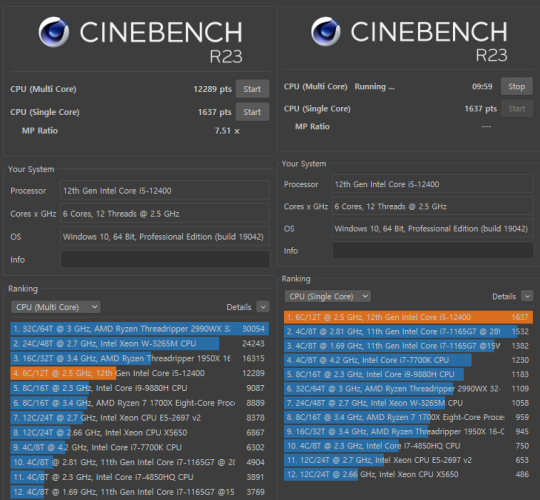Viewport: 540px width, 500px height.
Task: Stop the running Multi Core test
Action: click(517, 86)
